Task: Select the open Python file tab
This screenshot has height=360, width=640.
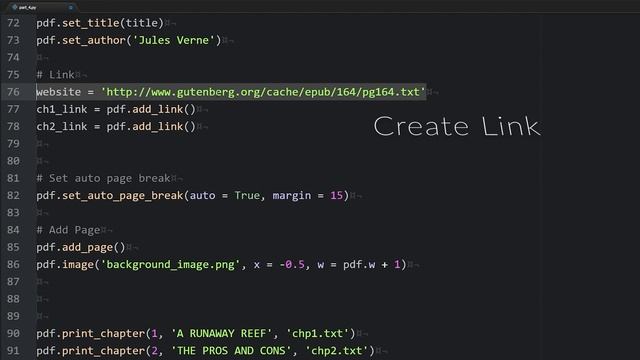Action: coord(41,7)
